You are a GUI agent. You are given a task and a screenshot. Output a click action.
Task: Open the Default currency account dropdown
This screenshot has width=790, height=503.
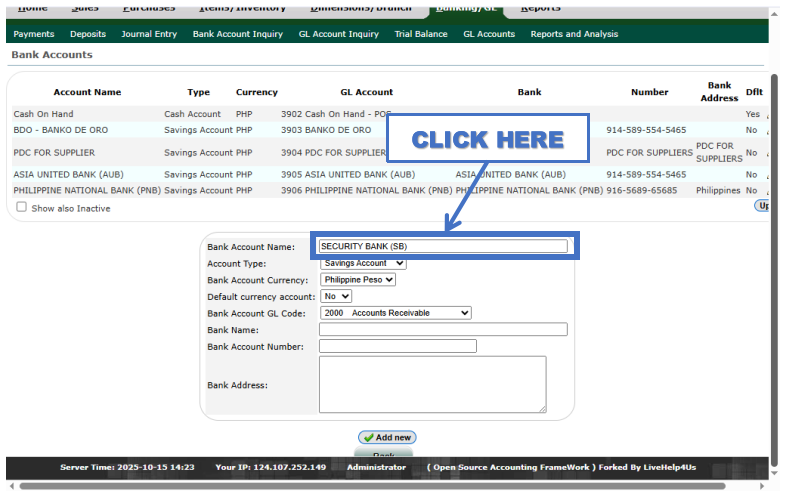(336, 297)
